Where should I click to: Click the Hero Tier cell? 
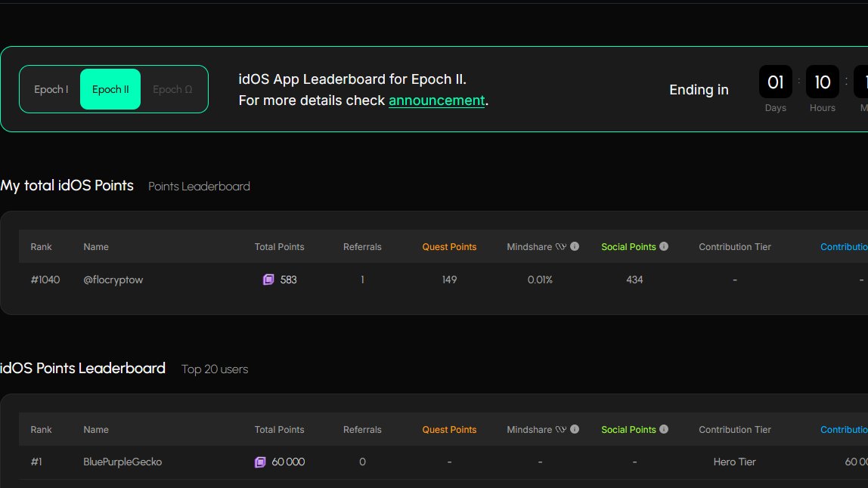click(x=735, y=462)
